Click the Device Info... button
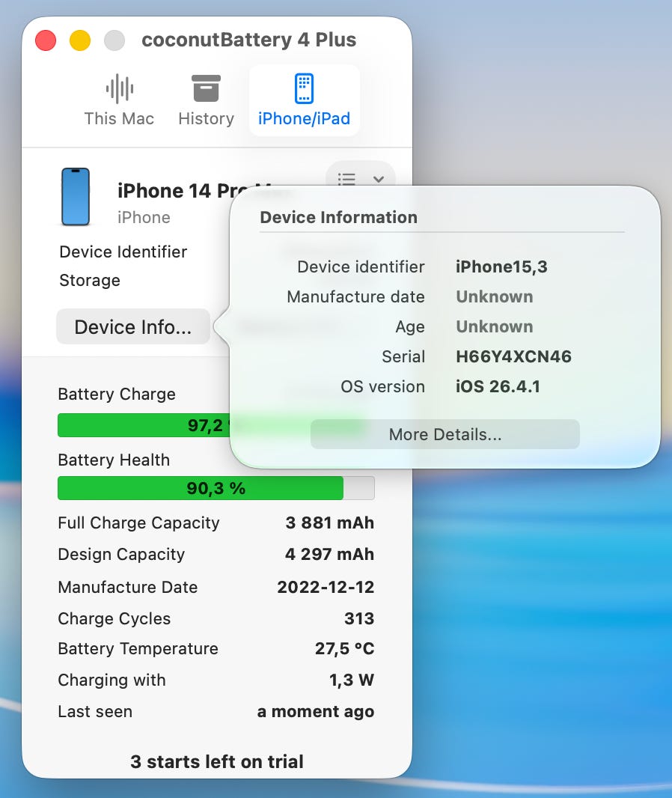 tap(133, 326)
